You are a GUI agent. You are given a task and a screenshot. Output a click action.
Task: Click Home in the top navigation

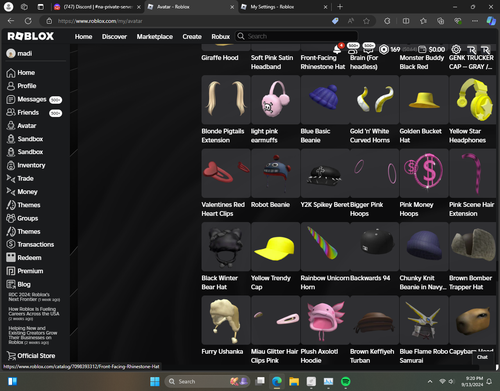(x=83, y=36)
